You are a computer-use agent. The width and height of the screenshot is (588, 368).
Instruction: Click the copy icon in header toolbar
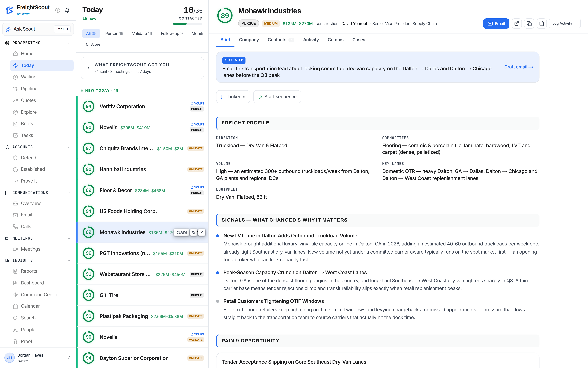(x=529, y=24)
